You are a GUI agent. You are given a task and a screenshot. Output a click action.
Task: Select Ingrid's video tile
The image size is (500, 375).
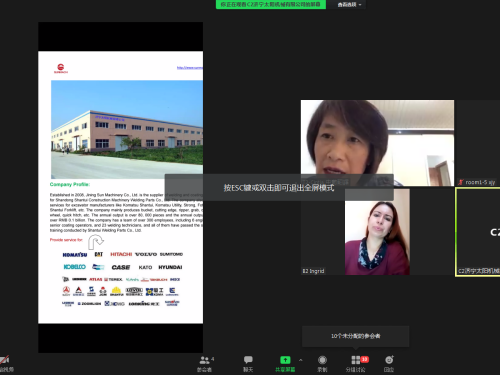377,232
